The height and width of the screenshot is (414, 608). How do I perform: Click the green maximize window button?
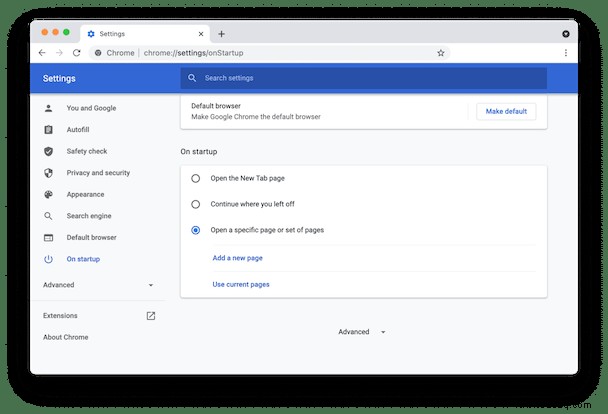[x=66, y=32]
